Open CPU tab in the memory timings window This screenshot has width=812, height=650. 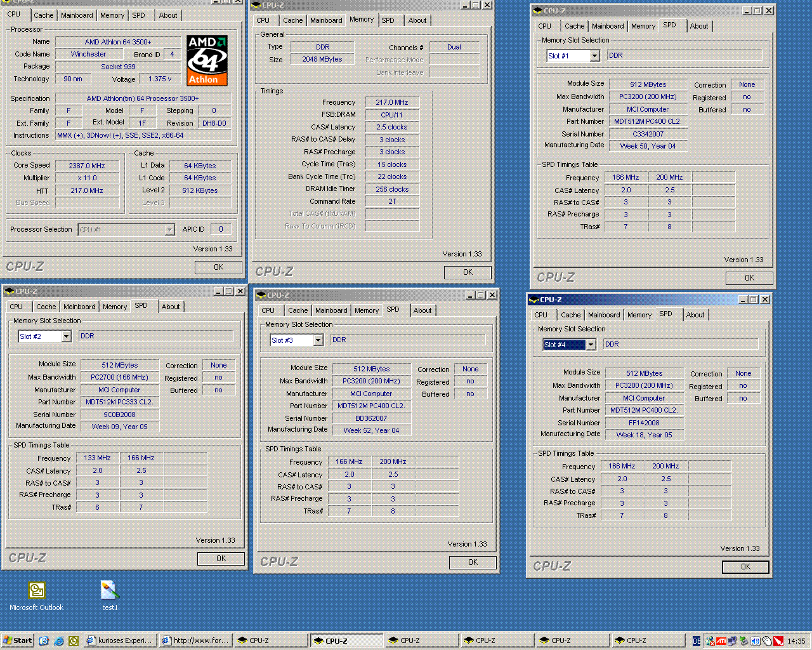[263, 20]
